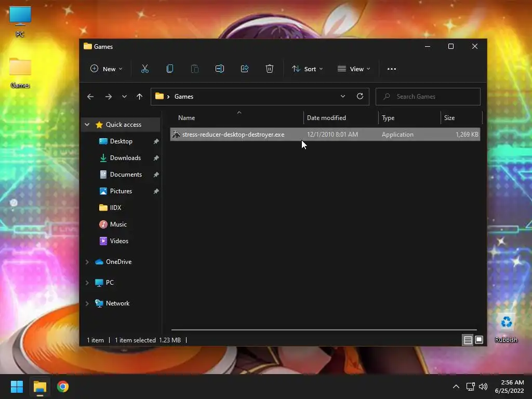
Task: Expand the Network tree node
Action: pyautogui.click(x=87, y=303)
